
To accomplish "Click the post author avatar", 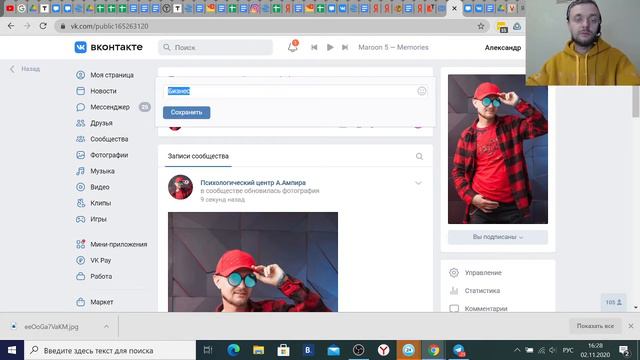I will 180,187.
